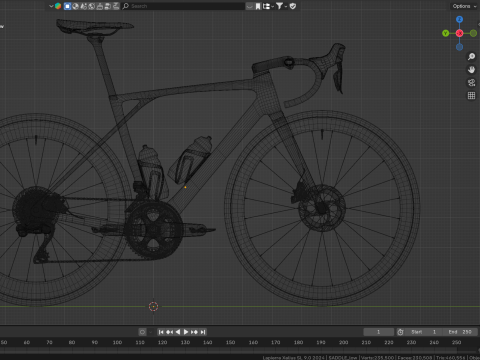Click the dim green negative Y gizmo ball
The image size is (480, 360).
pyautogui.click(x=473, y=33)
